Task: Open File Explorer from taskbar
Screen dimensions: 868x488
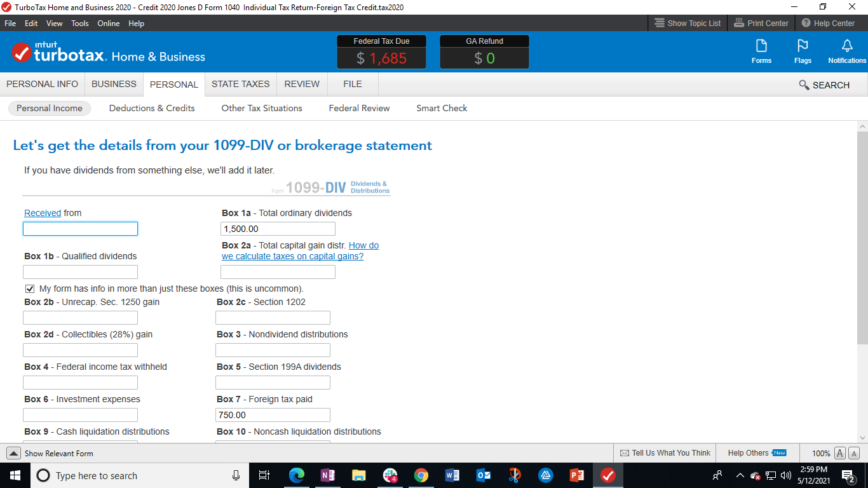Action: click(x=359, y=475)
